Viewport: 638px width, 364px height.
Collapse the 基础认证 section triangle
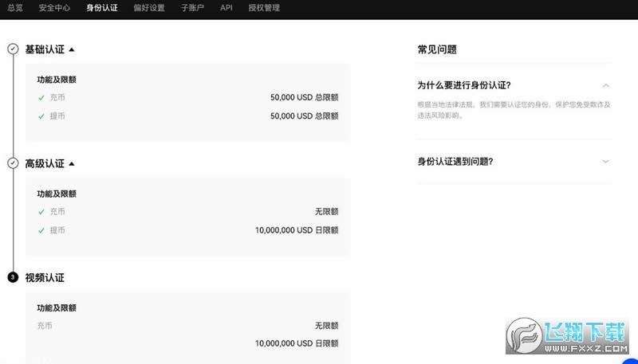click(72, 49)
